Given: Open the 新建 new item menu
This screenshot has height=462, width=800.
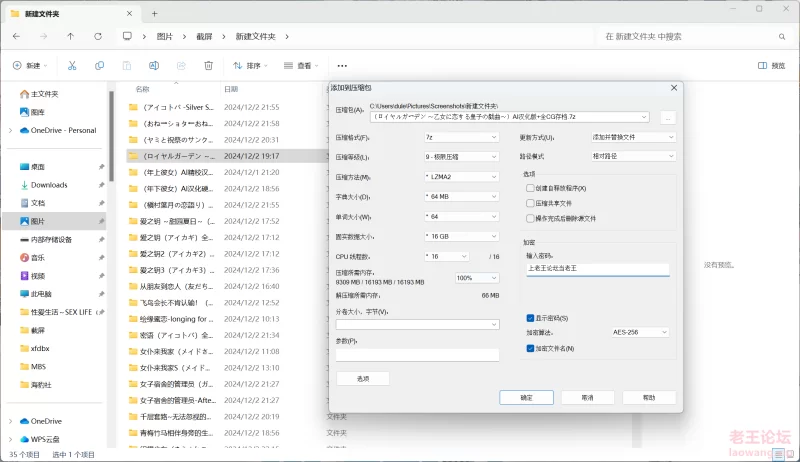Looking at the screenshot, I should click(x=30, y=65).
